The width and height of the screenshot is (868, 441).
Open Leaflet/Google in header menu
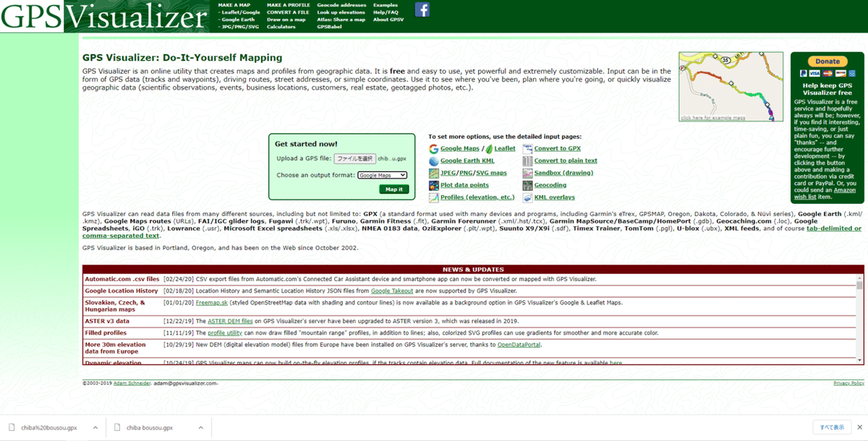pyautogui.click(x=239, y=12)
